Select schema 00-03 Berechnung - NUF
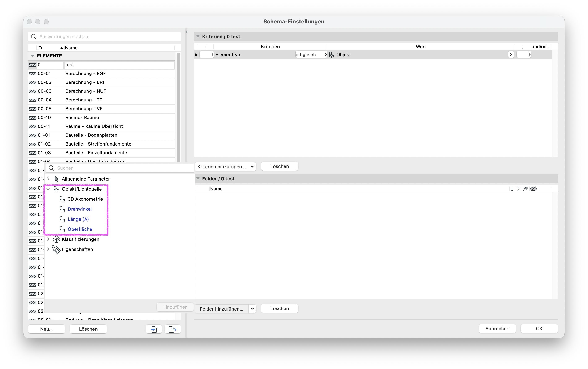588x369 pixels. click(x=101, y=91)
